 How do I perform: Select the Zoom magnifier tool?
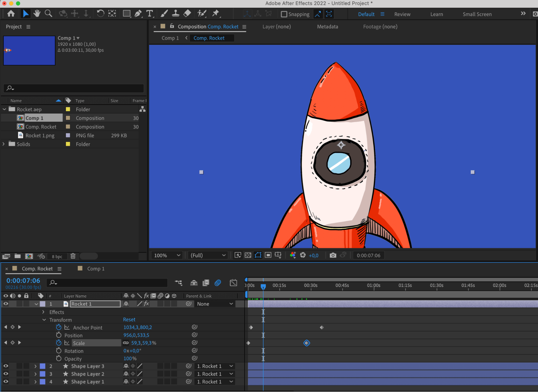[x=48, y=13]
